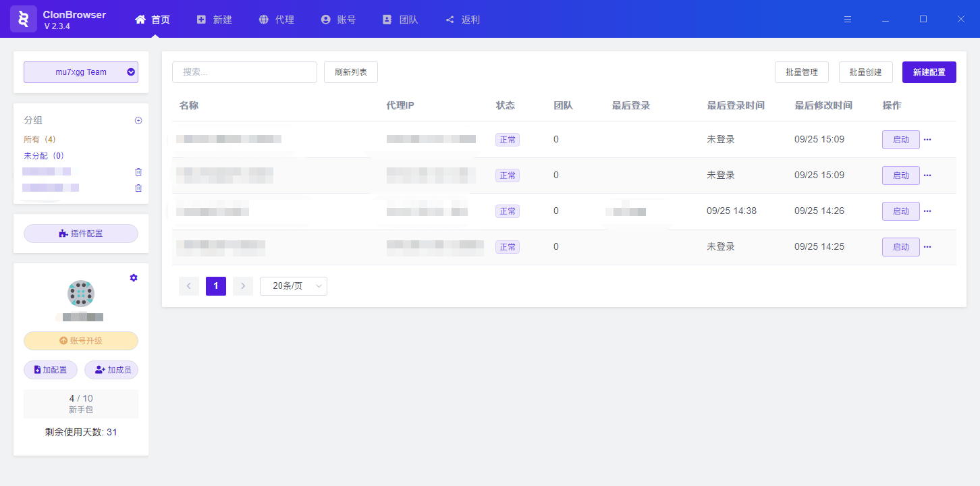This screenshot has width=980, height=486.
Task: Change the 20条/页 page size dropdown
Action: coord(293,286)
